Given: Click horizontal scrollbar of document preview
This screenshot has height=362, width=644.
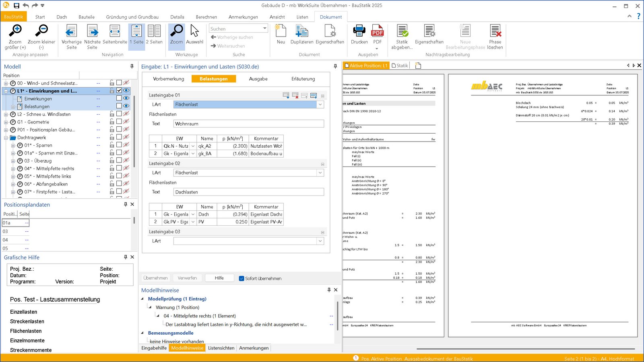Looking at the screenshot, I should [x=526, y=349].
